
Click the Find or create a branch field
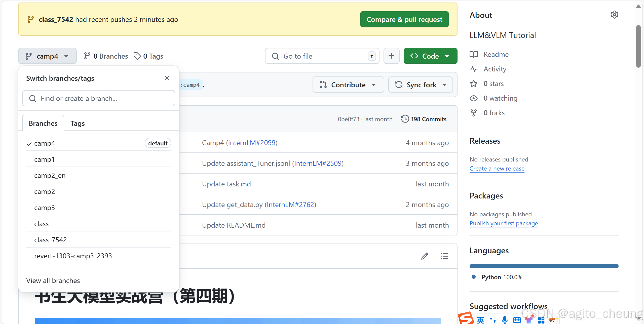[98, 98]
